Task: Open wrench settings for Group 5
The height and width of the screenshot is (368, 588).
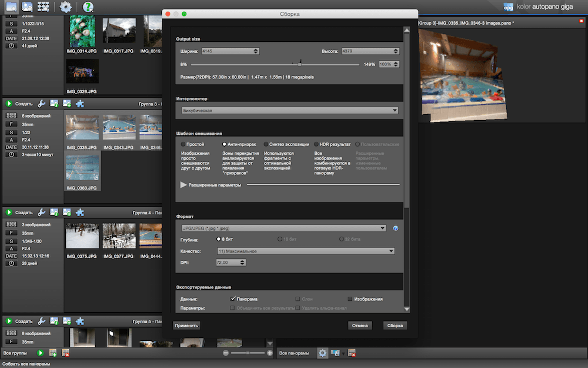Action: click(x=42, y=321)
